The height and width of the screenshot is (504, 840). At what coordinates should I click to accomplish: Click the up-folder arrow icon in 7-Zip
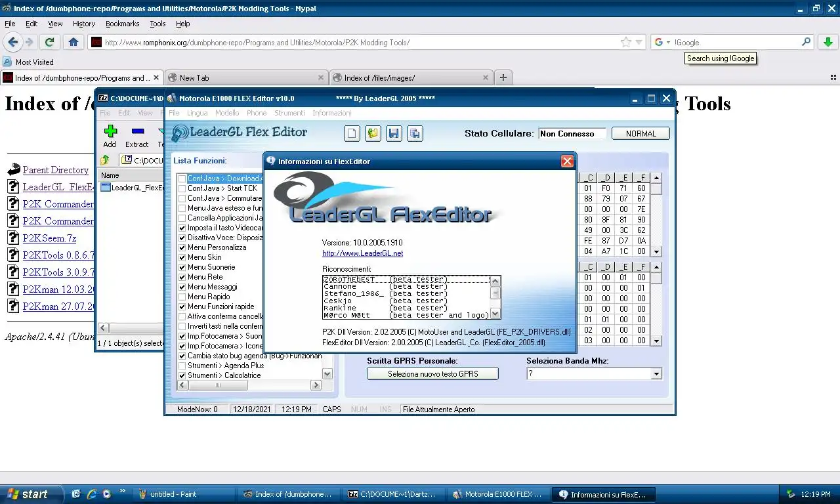tap(105, 160)
